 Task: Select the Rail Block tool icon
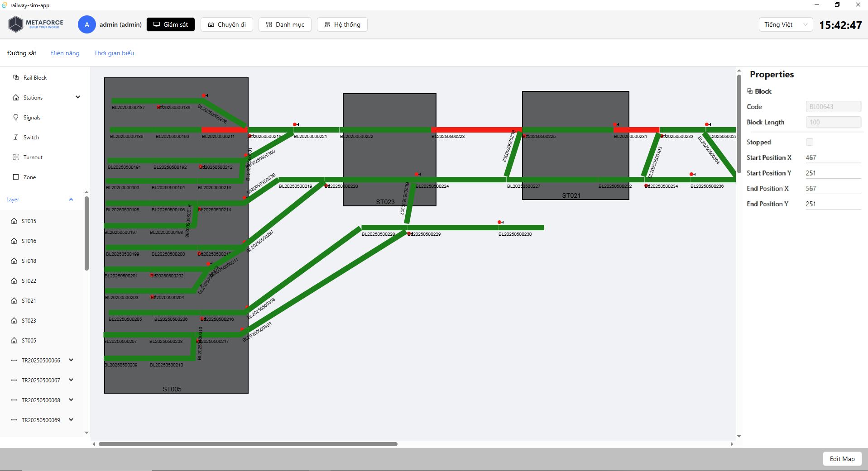(x=16, y=78)
